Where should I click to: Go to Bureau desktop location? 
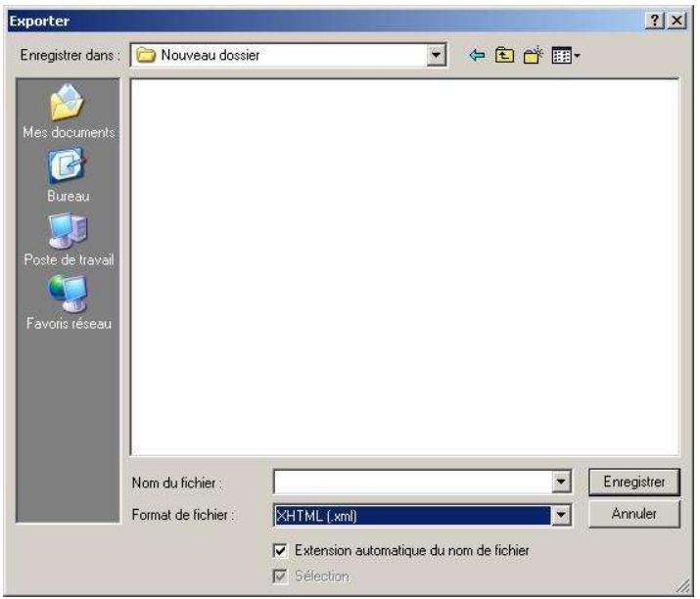tap(68, 175)
